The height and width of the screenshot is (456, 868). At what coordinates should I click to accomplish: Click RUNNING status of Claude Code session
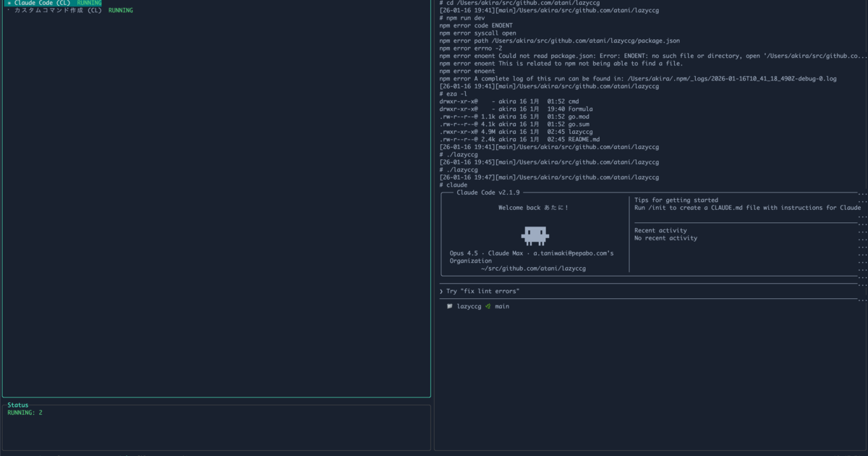coord(89,3)
